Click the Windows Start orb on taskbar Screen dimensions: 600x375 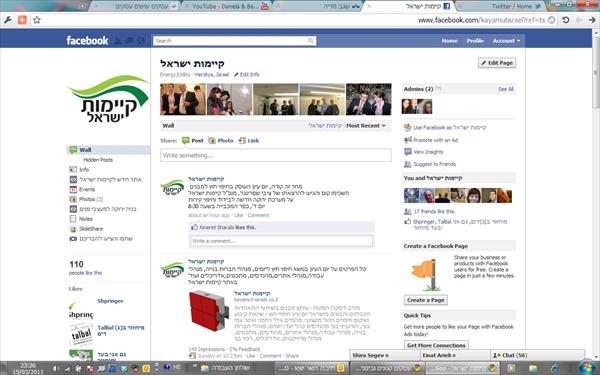pos(588,367)
